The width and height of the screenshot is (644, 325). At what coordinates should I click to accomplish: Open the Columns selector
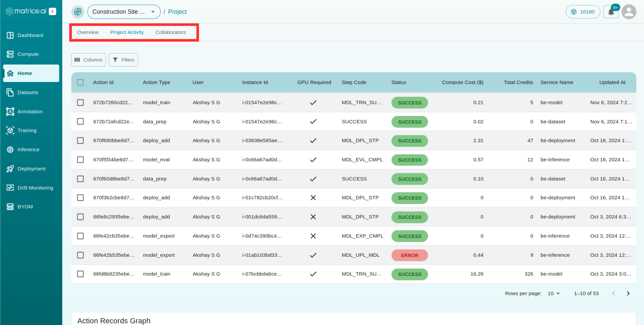(89, 60)
